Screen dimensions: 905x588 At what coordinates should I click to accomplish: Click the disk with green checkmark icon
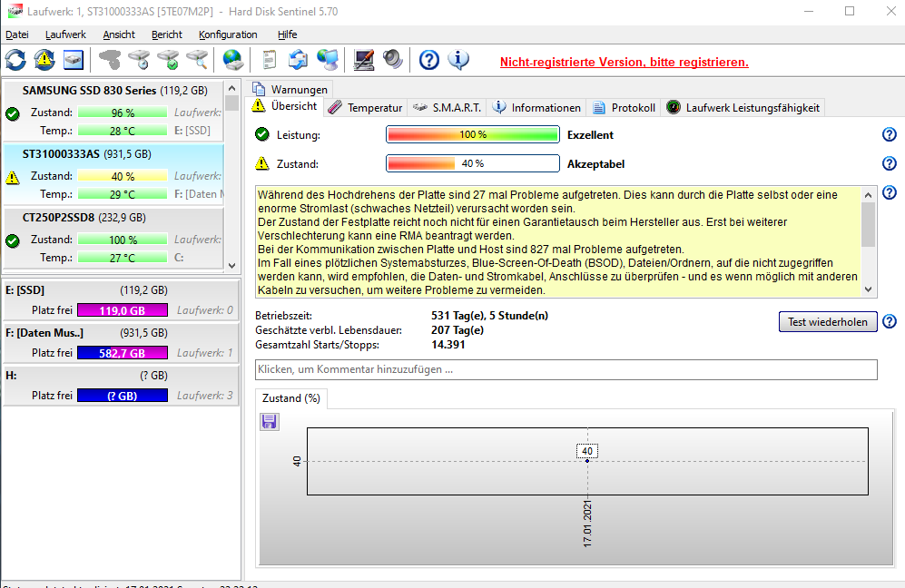[168, 59]
